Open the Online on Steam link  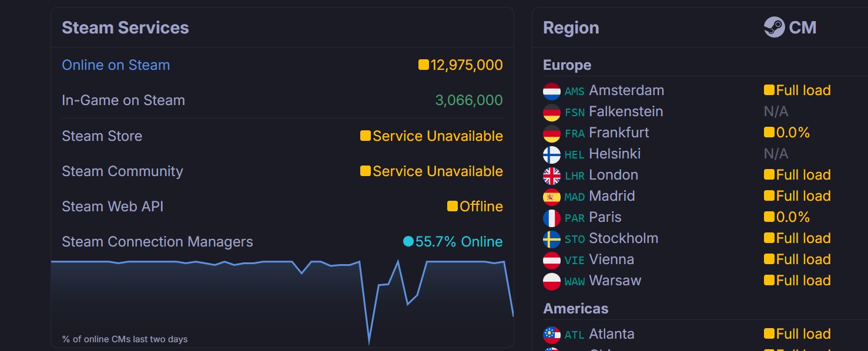coord(116,65)
